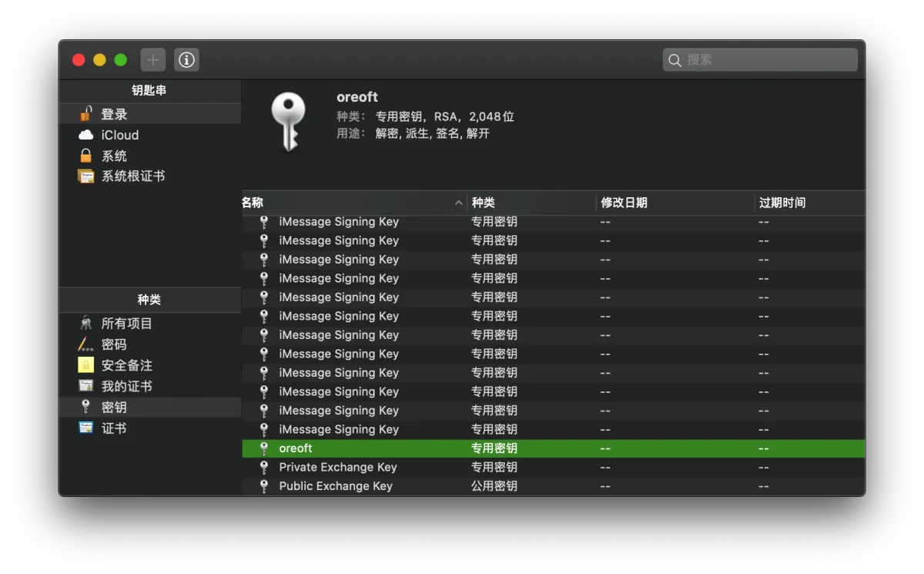This screenshot has width=924, height=574.
Task: Click the search field magnifier
Action: 675,60
